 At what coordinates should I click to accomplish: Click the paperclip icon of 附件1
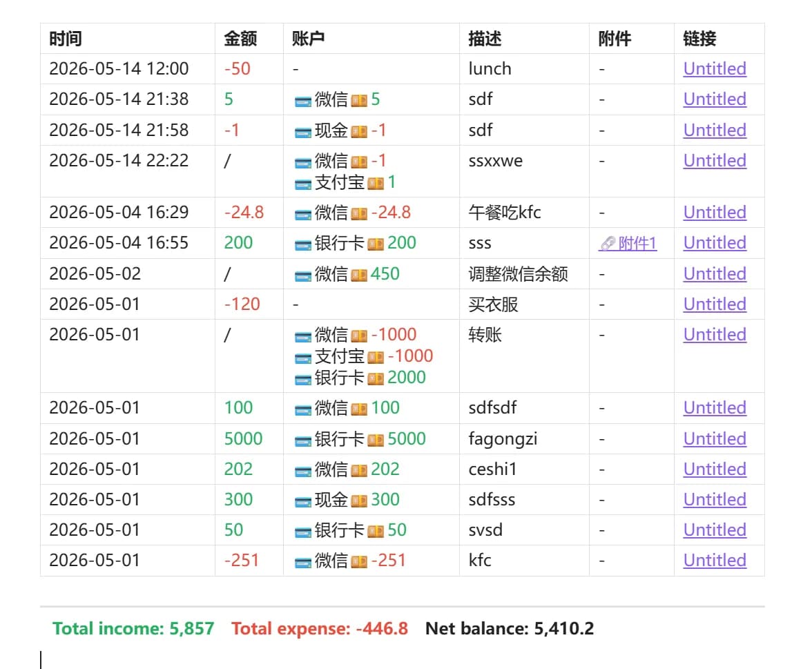(608, 243)
